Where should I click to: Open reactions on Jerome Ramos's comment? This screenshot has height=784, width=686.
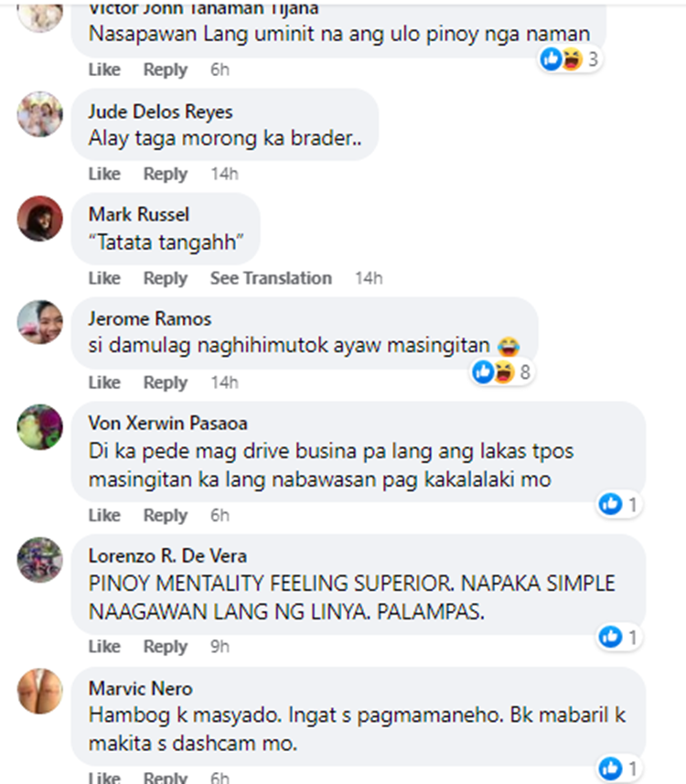[503, 372]
